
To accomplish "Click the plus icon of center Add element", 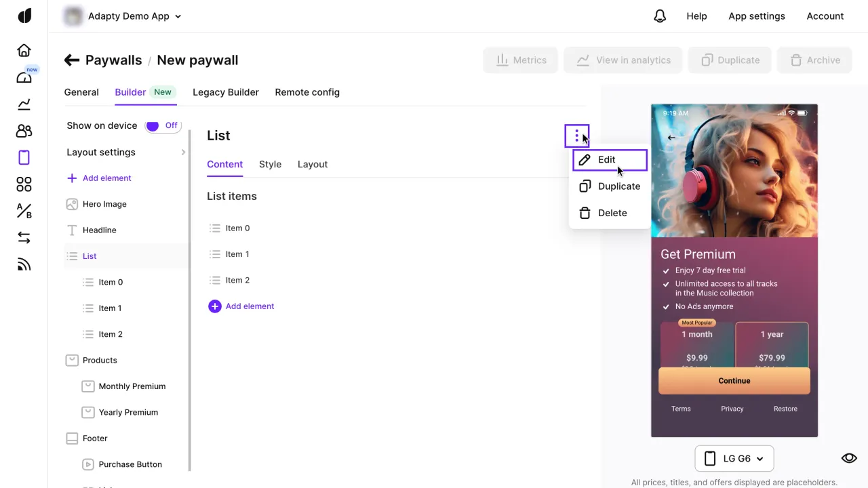I will coord(215,306).
